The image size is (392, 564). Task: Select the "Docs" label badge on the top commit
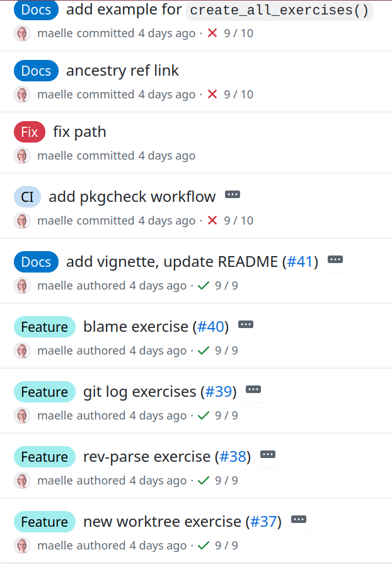click(x=35, y=10)
